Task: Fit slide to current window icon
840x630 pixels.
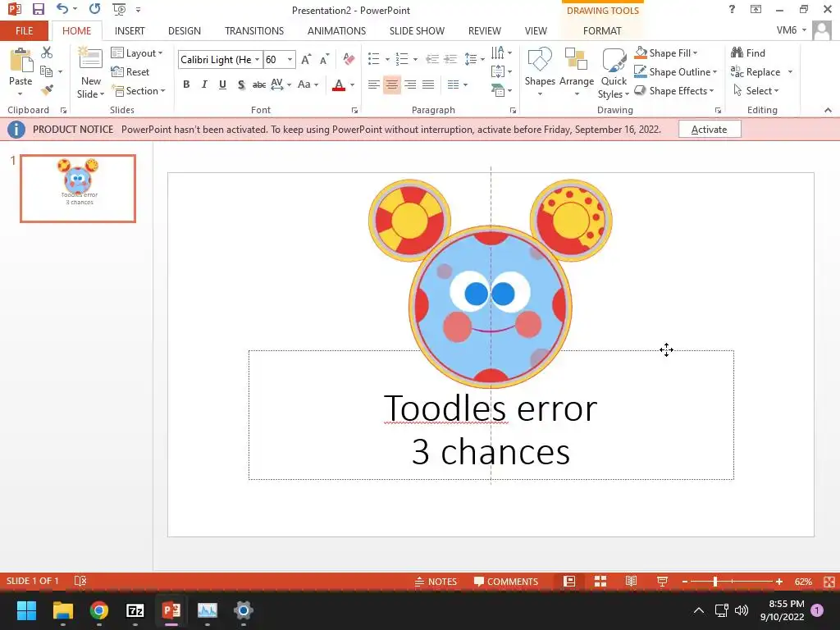Action: click(x=829, y=582)
